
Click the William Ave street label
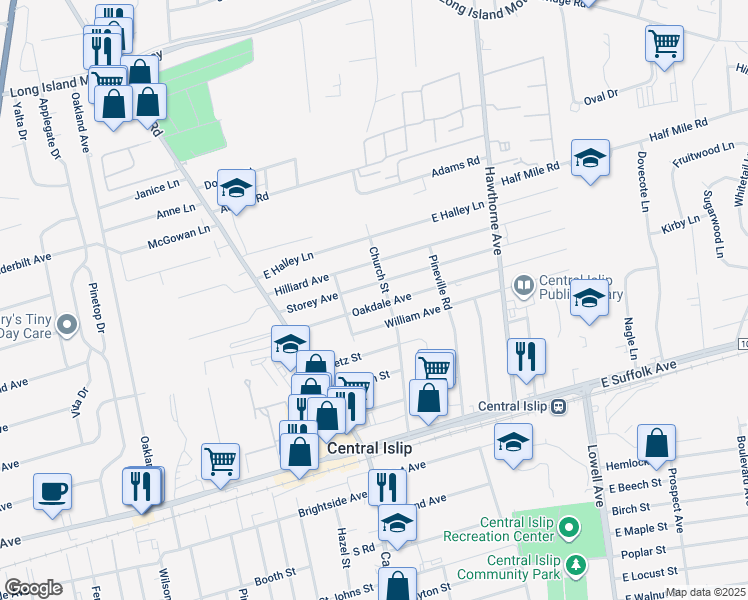(412, 317)
